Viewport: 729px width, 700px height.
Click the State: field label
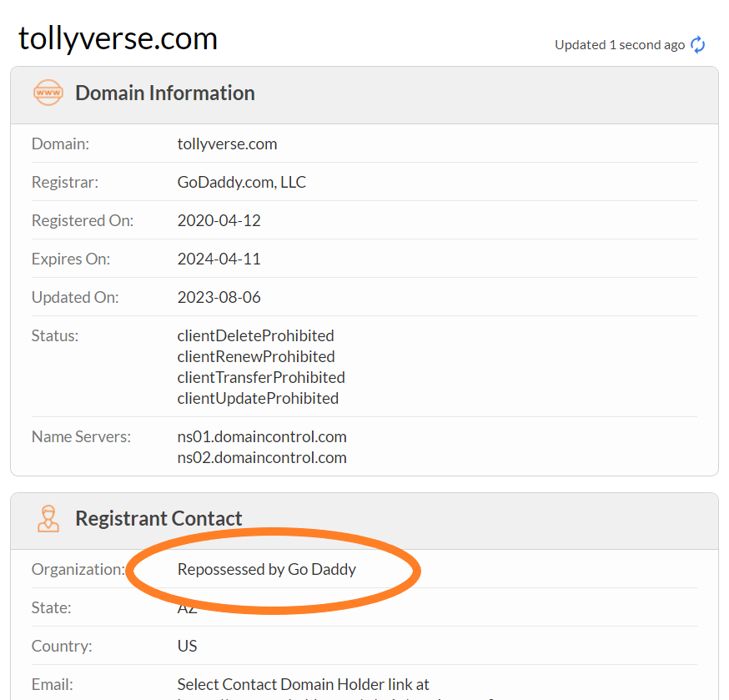(51, 608)
